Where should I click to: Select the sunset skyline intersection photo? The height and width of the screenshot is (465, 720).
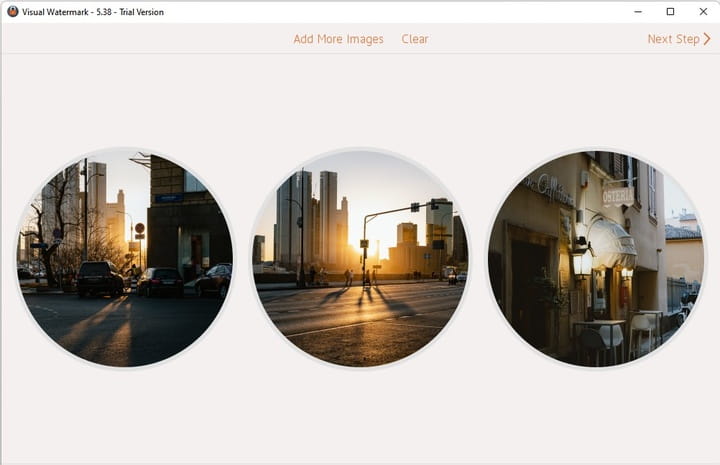coord(360,258)
